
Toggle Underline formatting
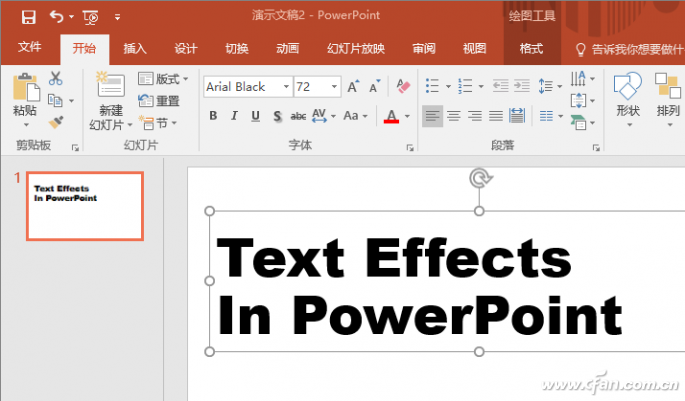[x=256, y=116]
